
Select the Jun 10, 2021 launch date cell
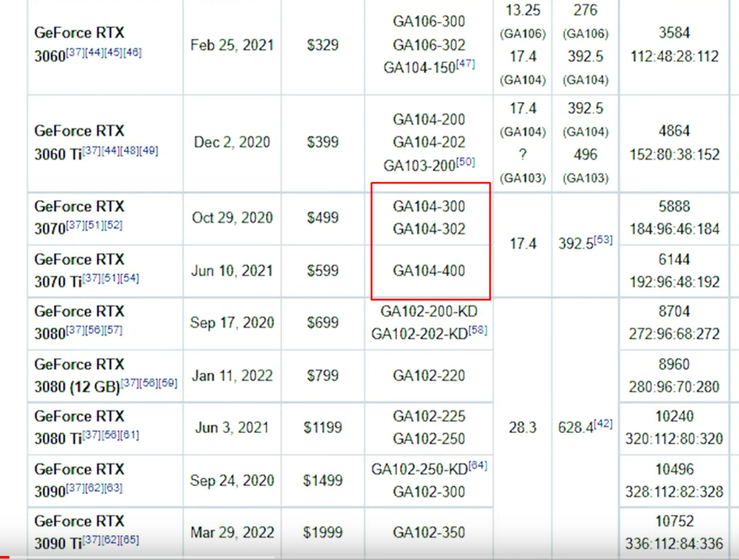coord(232,271)
